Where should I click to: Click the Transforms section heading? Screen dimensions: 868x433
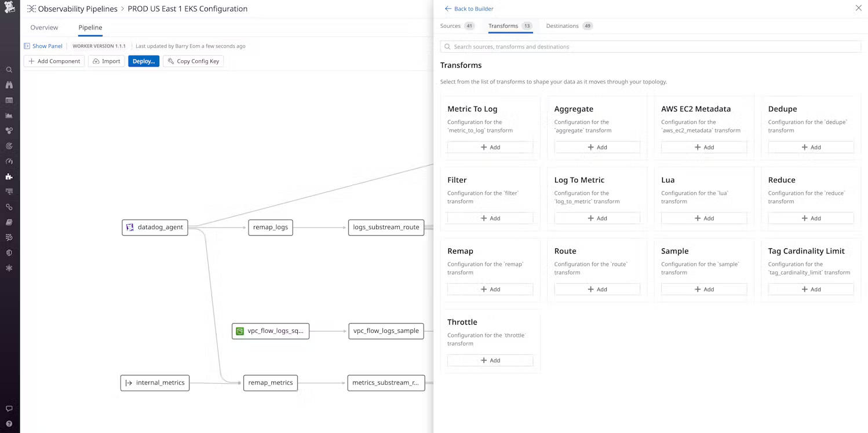pyautogui.click(x=461, y=65)
